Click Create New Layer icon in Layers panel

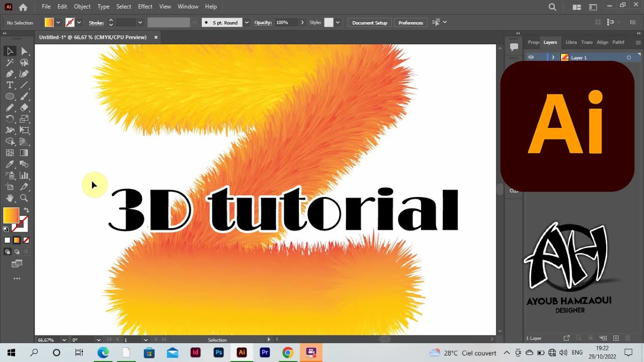(616, 338)
